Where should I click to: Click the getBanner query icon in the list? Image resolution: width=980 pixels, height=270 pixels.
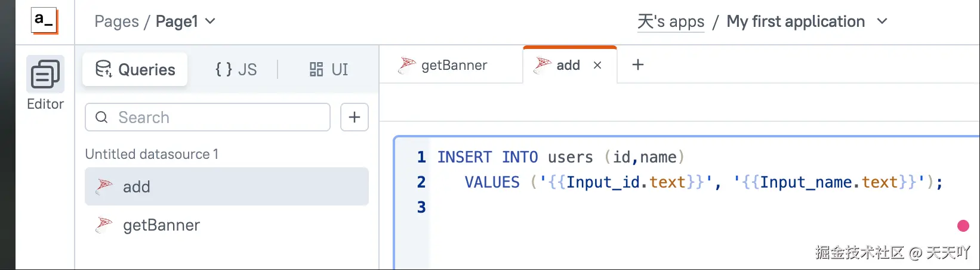pyautogui.click(x=104, y=225)
